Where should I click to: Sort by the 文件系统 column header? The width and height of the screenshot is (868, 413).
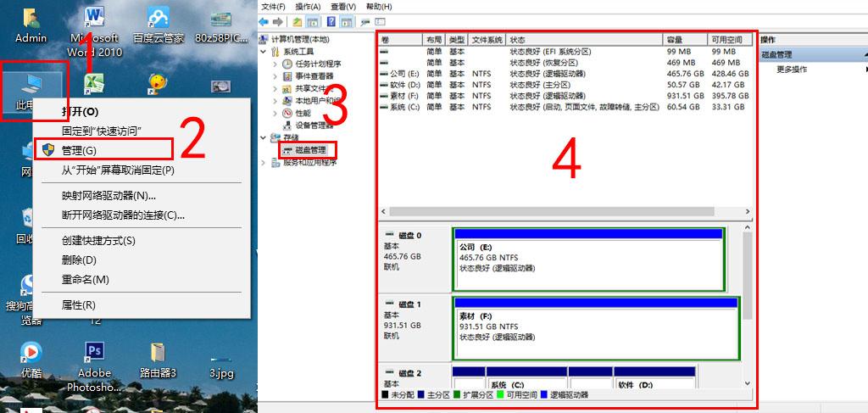487,40
